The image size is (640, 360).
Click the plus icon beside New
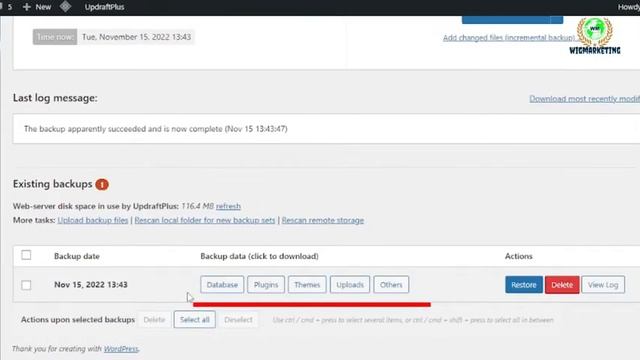coord(27,7)
